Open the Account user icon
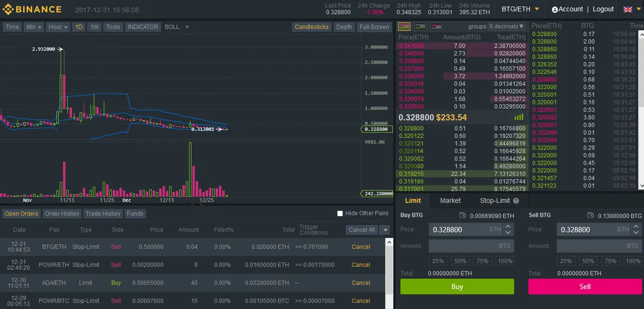Screen dimensions: 644x309 tap(555, 10)
